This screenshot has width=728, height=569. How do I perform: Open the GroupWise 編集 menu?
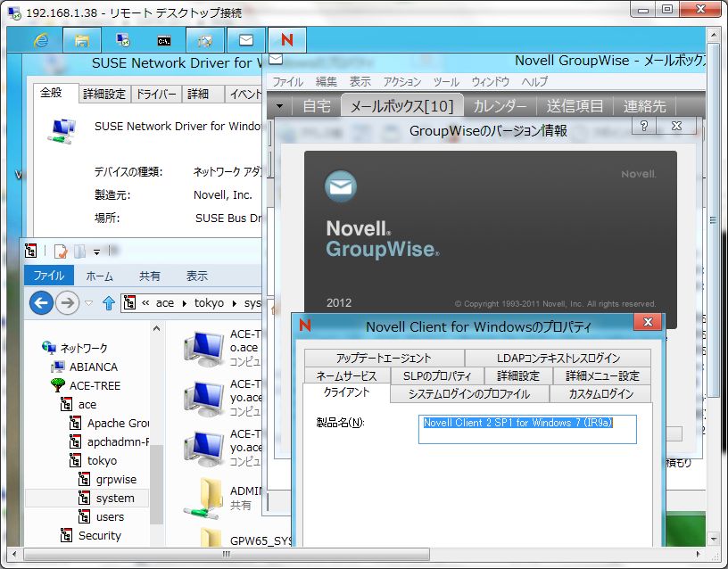click(x=326, y=82)
